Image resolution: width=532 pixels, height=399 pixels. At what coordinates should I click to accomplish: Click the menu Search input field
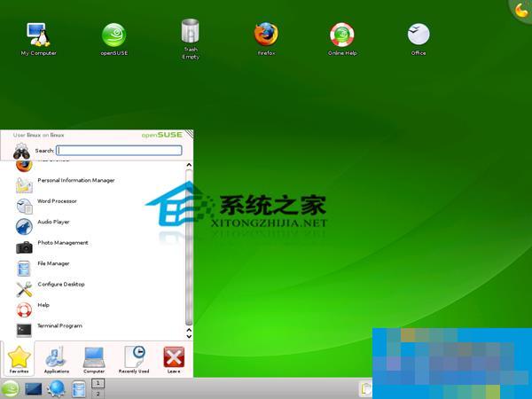tap(119, 151)
